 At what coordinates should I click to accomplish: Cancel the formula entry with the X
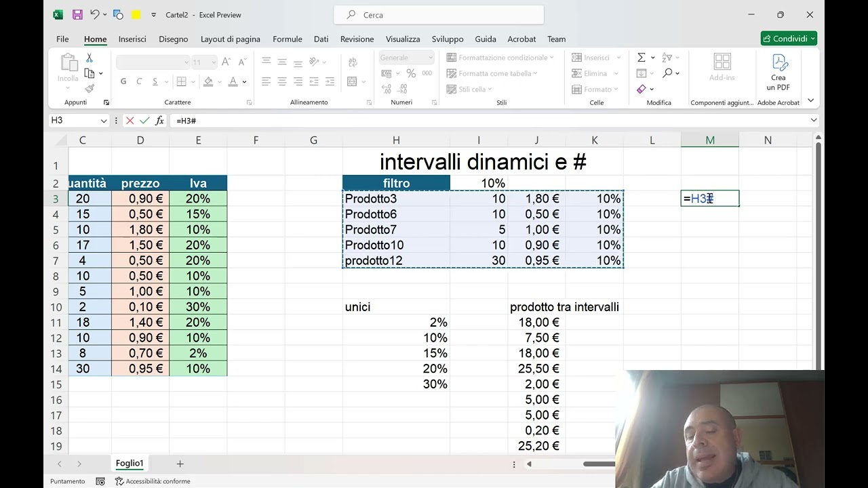130,121
